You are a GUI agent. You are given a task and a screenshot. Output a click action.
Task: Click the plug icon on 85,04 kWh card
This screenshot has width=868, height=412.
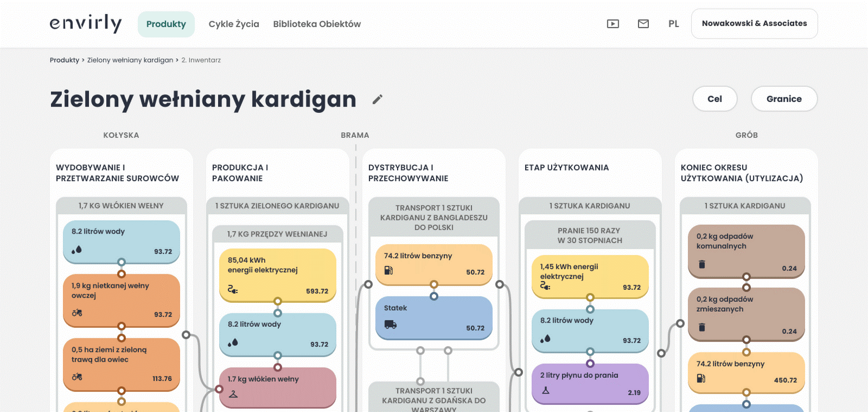(x=232, y=289)
